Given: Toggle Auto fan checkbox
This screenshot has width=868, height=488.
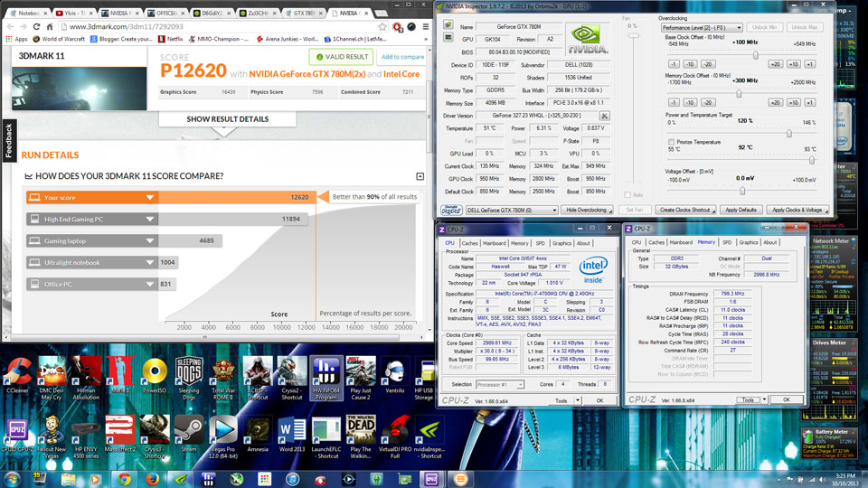Looking at the screenshot, I should pyautogui.click(x=627, y=195).
